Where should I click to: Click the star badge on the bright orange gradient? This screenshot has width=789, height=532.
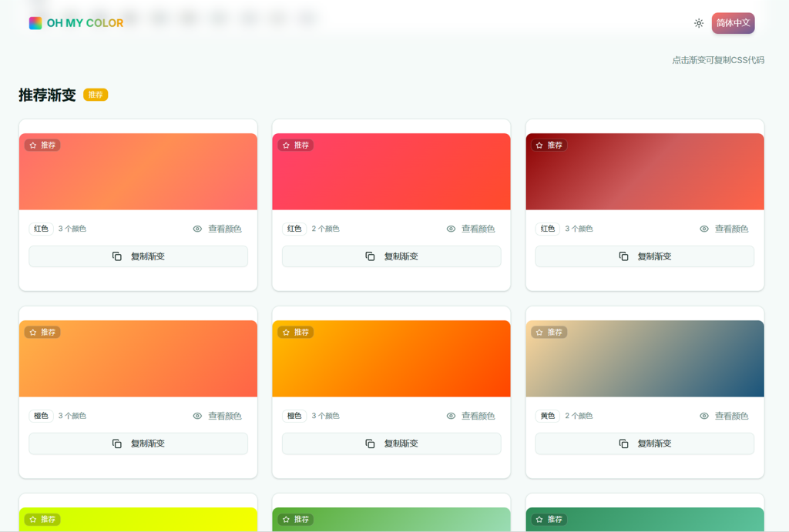coord(296,333)
